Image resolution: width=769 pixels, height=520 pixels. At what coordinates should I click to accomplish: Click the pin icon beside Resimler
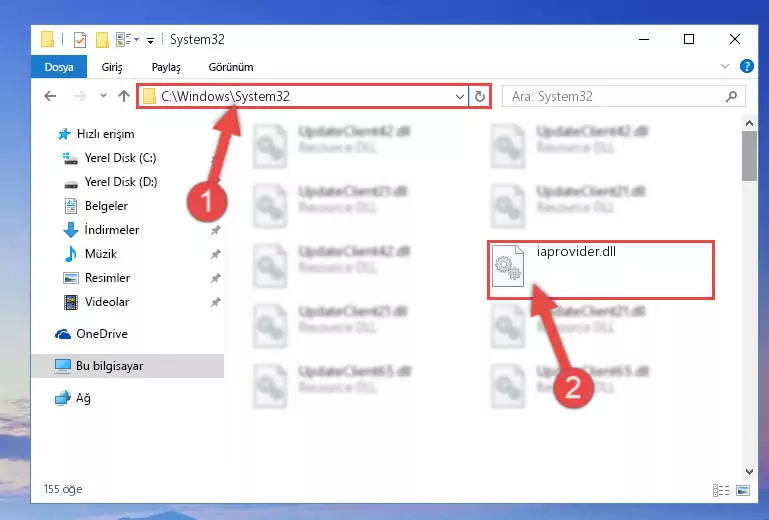click(x=215, y=278)
